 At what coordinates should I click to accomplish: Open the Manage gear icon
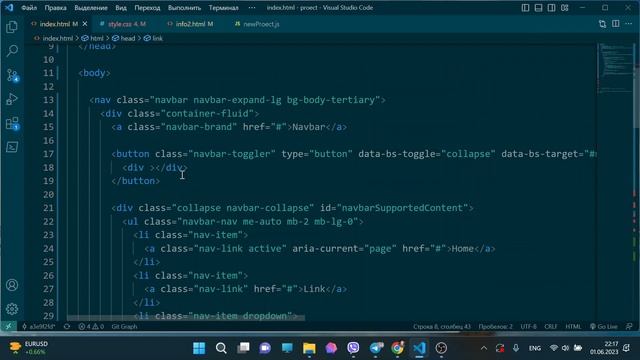click(x=12, y=309)
